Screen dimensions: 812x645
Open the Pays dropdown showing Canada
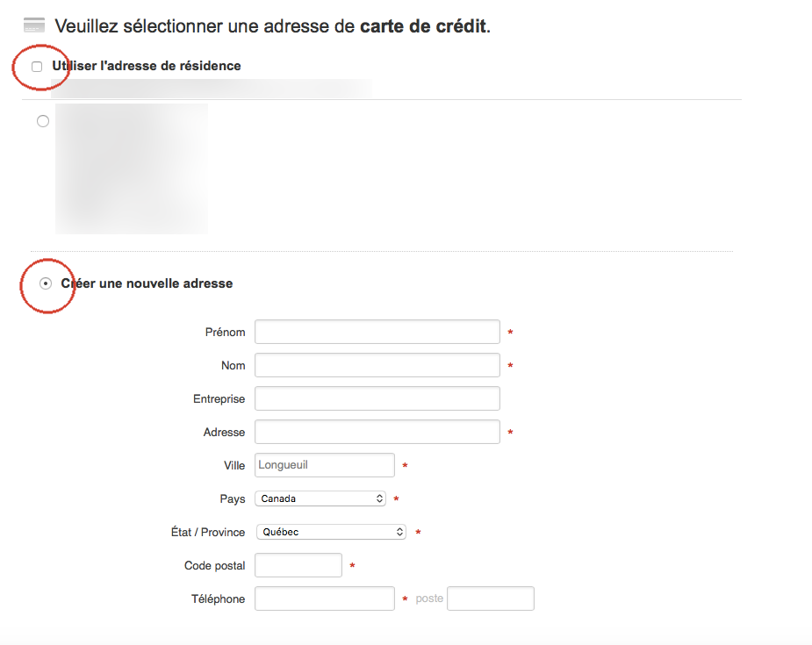[x=320, y=498]
